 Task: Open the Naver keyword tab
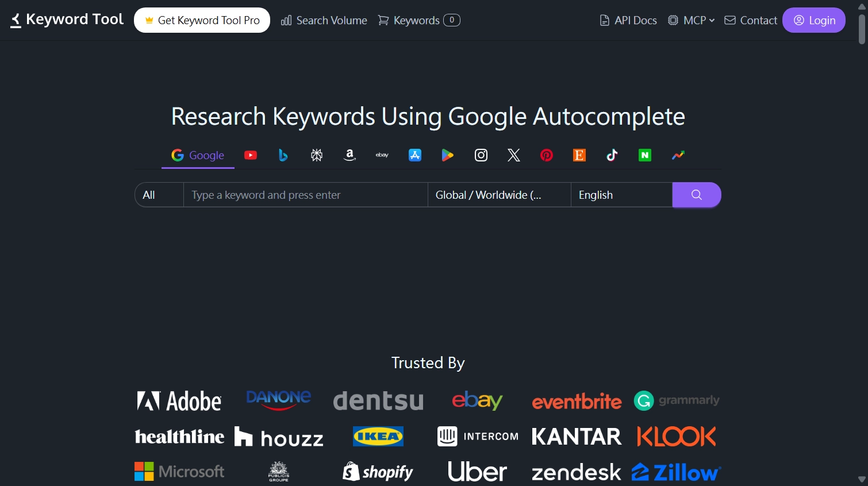(645, 155)
